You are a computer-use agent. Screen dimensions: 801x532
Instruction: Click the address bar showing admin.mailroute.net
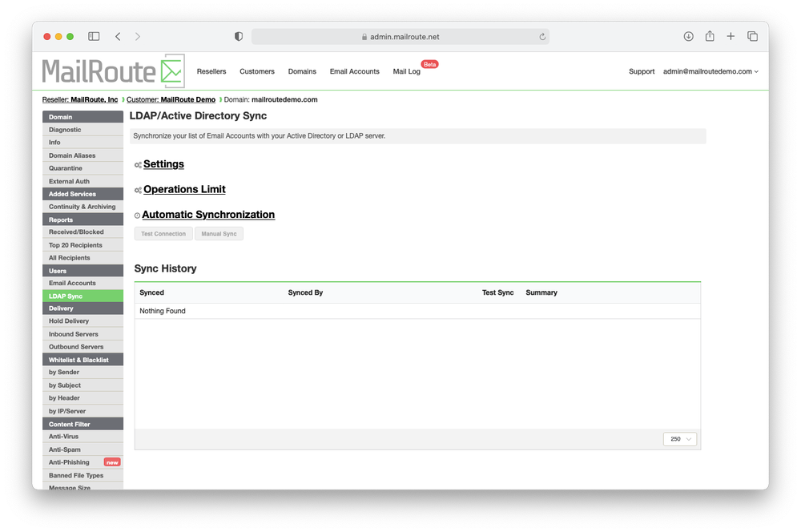pyautogui.click(x=400, y=37)
